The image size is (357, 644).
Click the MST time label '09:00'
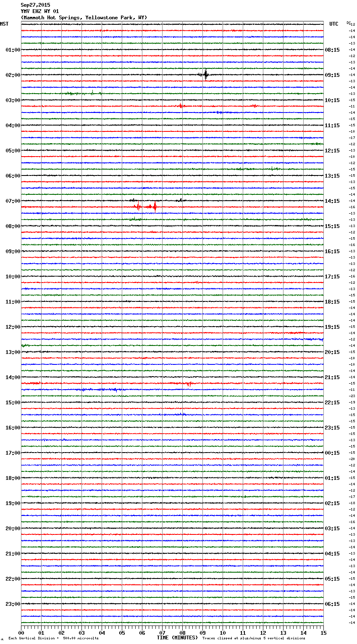[x=13, y=251]
